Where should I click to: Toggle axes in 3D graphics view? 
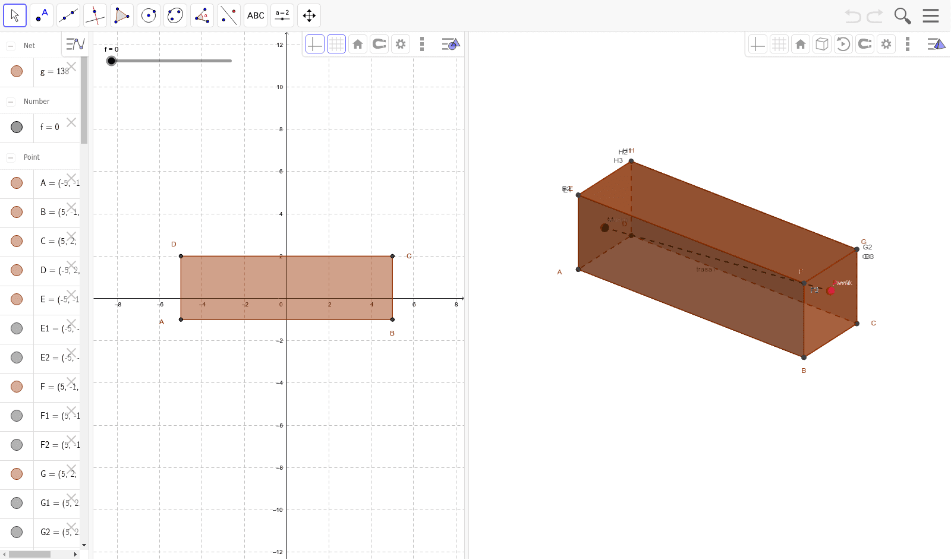pyautogui.click(x=757, y=44)
